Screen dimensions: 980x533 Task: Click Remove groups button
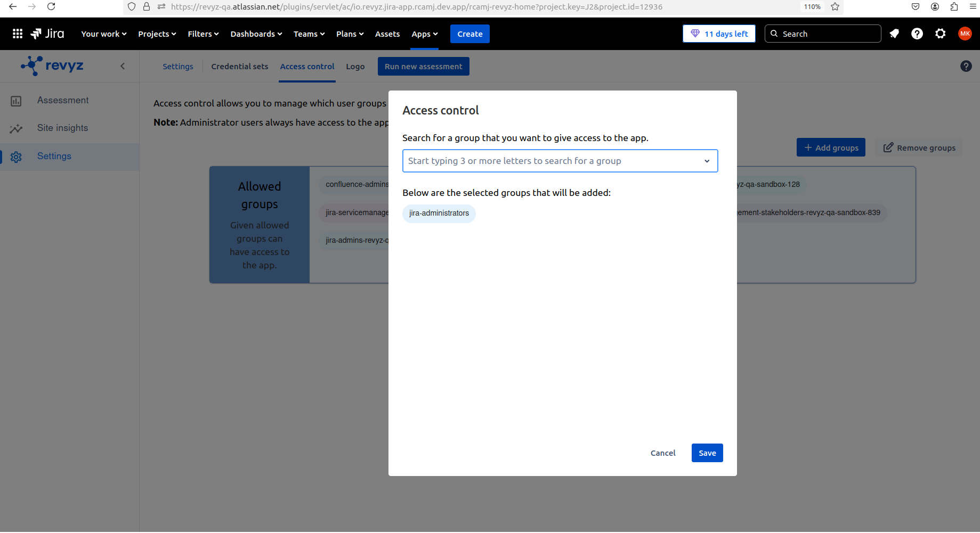(919, 147)
